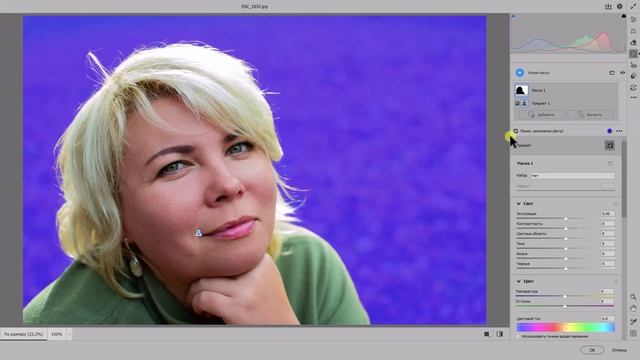Image resolution: width=640 pixels, height=360 pixels.
Task: Click the Черные slider handle
Action: [566, 269]
